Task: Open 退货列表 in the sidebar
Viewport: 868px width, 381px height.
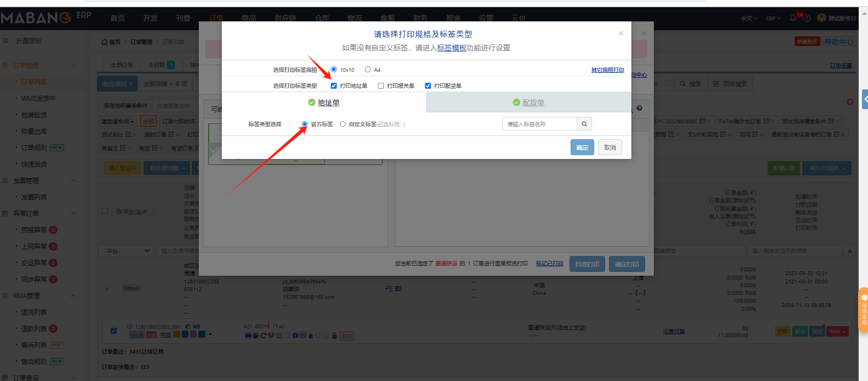Action: point(34,312)
